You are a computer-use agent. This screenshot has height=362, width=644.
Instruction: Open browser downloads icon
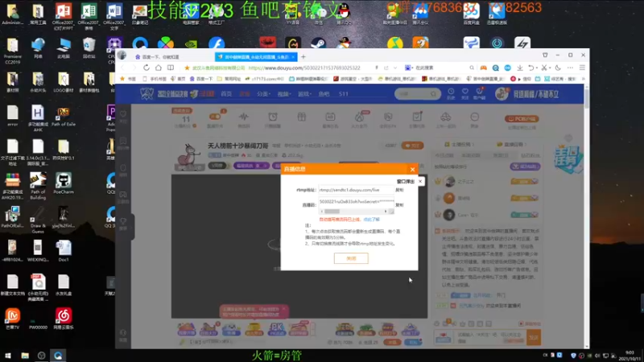click(x=520, y=68)
